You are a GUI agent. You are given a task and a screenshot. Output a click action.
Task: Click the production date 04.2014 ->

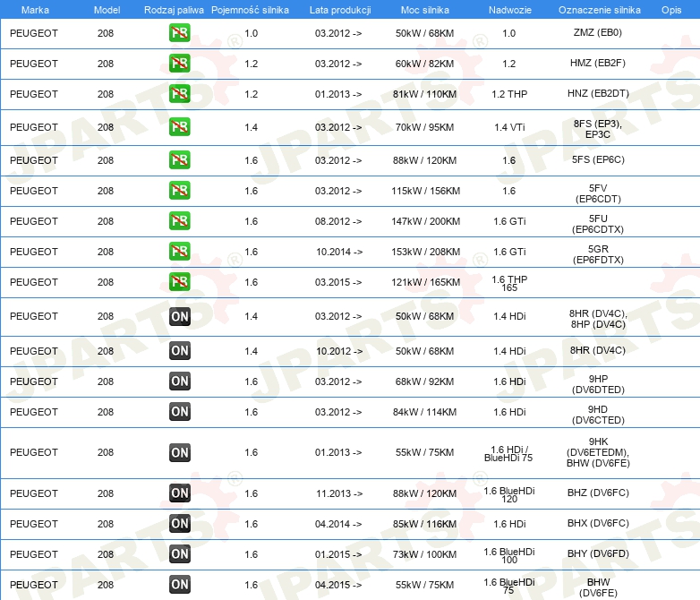click(338, 524)
